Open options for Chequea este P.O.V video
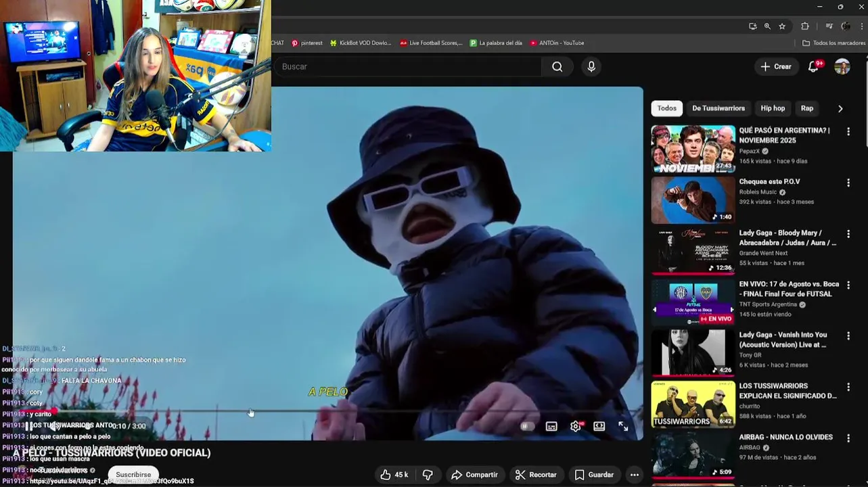868x487 pixels. click(x=848, y=183)
